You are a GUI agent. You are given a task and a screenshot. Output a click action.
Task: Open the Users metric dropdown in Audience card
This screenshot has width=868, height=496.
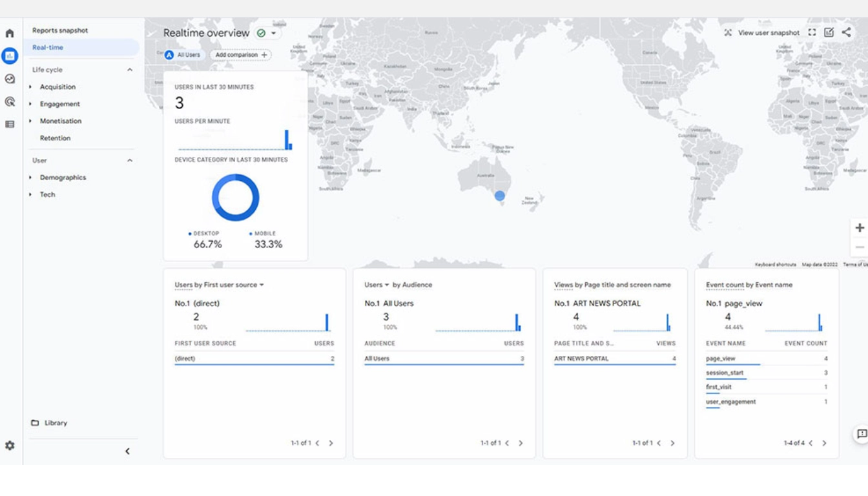pyautogui.click(x=387, y=285)
